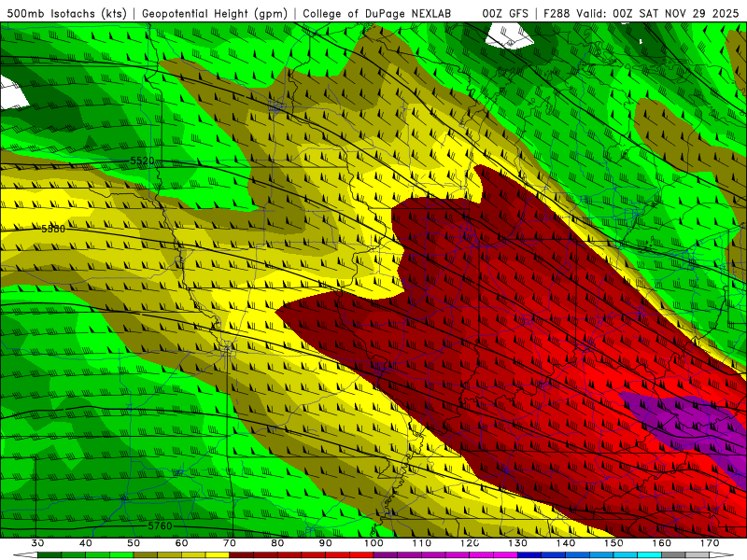The height and width of the screenshot is (560, 747).
Task: Click the colorbar tick label 90
Action: pos(326,543)
